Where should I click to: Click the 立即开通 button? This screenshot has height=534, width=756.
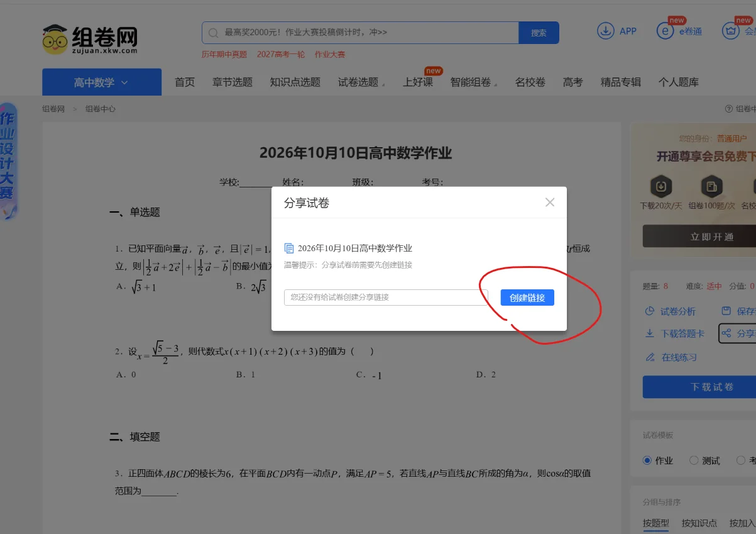tap(699, 236)
